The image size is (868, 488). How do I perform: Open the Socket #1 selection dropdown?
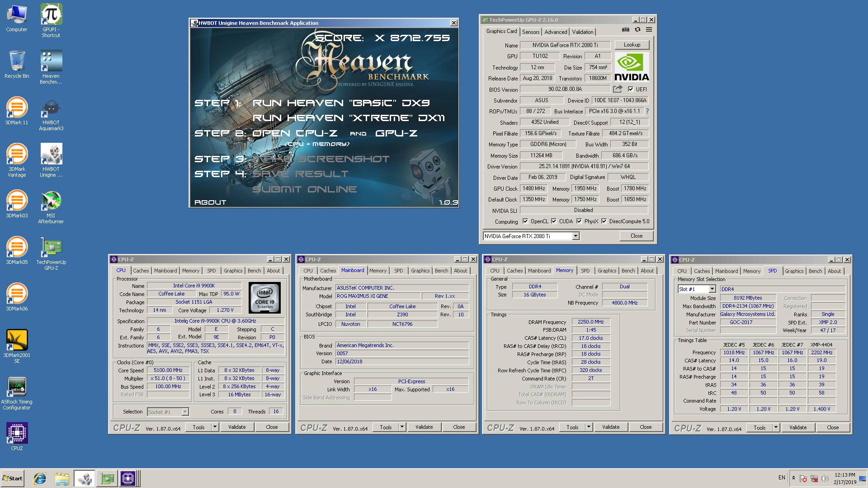click(x=184, y=412)
